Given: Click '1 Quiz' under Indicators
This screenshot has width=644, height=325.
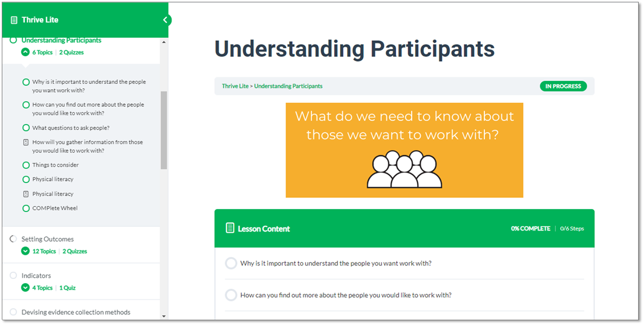Looking at the screenshot, I should coord(67,288).
